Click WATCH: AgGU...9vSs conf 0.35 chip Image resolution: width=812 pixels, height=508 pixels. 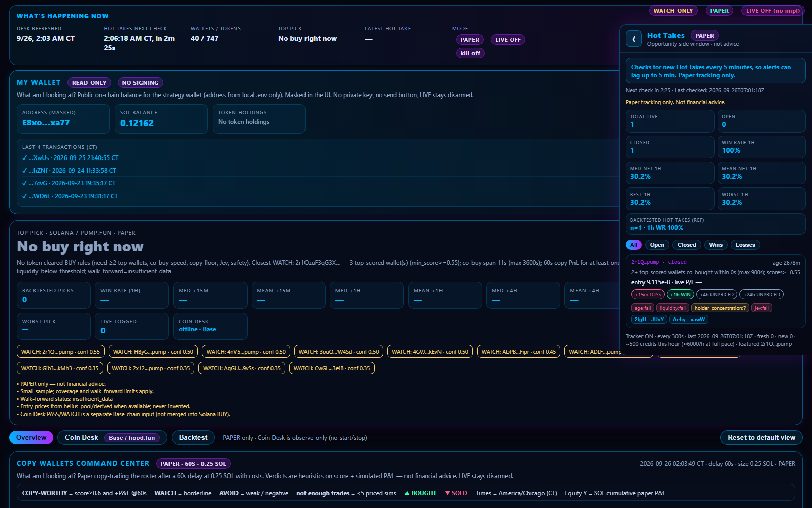[x=242, y=368]
